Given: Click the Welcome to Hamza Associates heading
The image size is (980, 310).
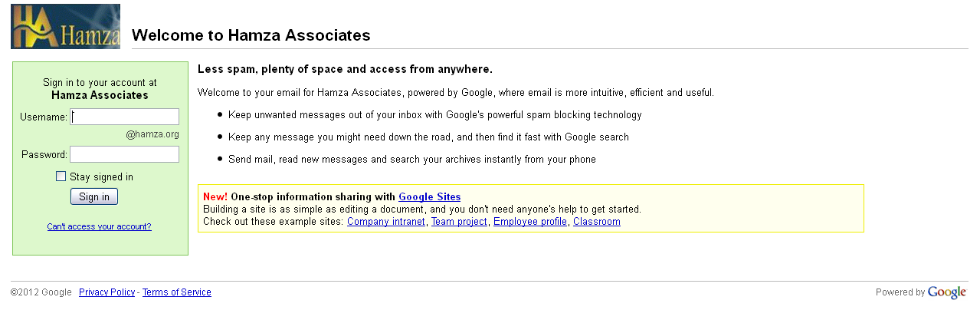Looking at the screenshot, I should (251, 35).
